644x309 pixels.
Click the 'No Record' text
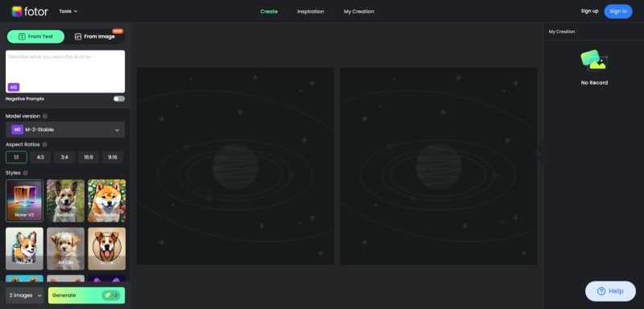point(594,83)
